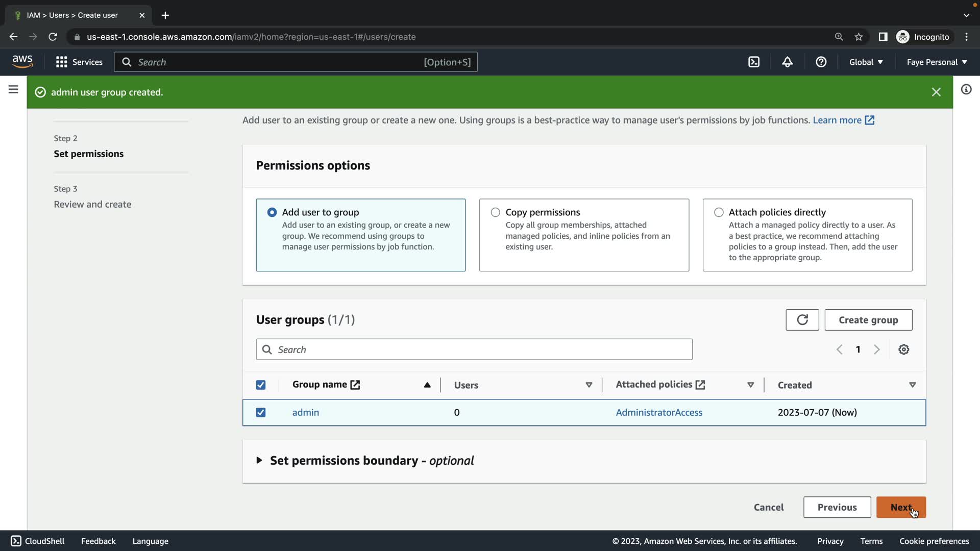Open the side navigation hamburger menu
The height and width of the screenshot is (551, 980).
click(13, 89)
